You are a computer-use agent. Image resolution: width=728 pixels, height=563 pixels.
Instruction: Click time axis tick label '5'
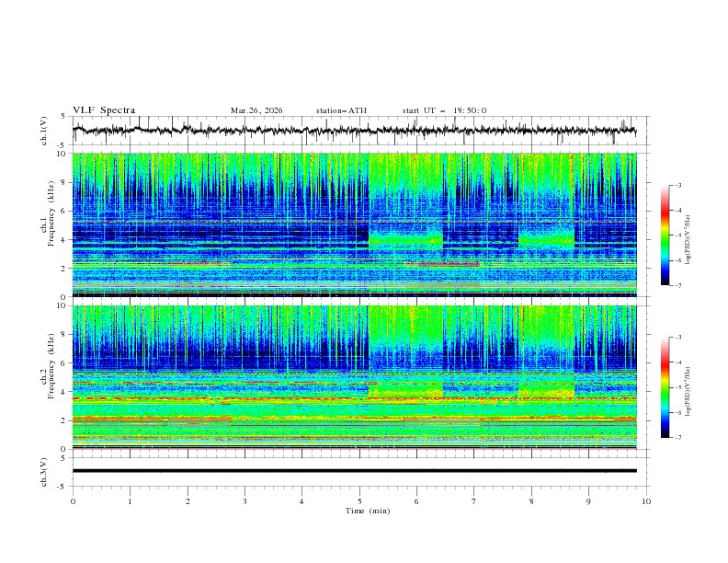[x=359, y=501]
